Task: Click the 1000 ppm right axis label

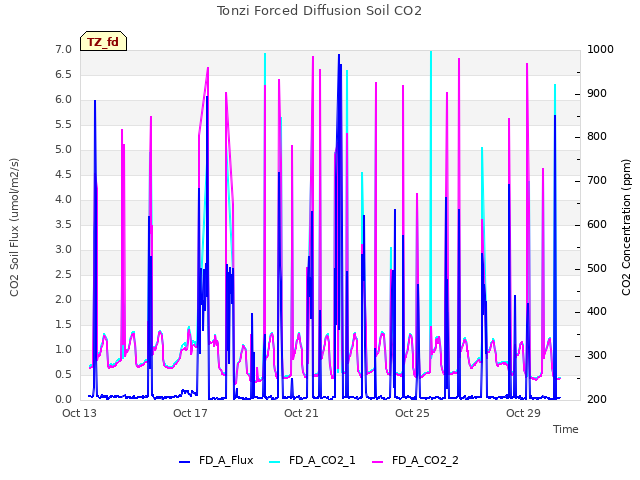Action: (x=600, y=50)
